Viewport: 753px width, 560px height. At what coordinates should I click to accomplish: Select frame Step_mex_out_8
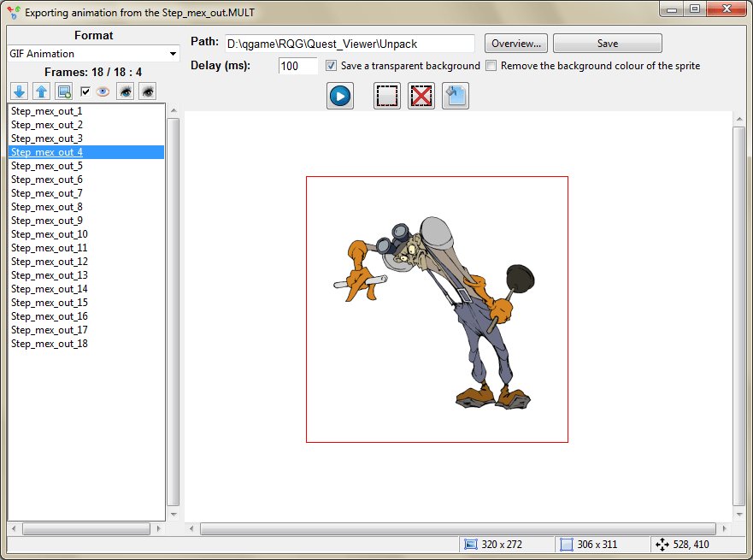coord(86,207)
